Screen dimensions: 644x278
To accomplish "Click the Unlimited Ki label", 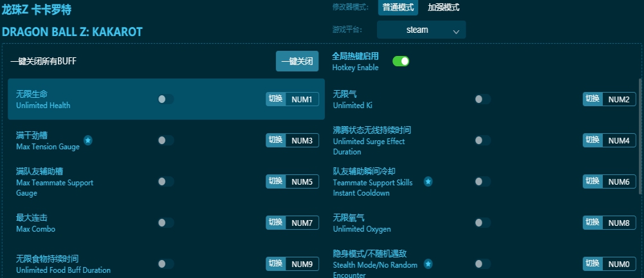I will [353, 106].
